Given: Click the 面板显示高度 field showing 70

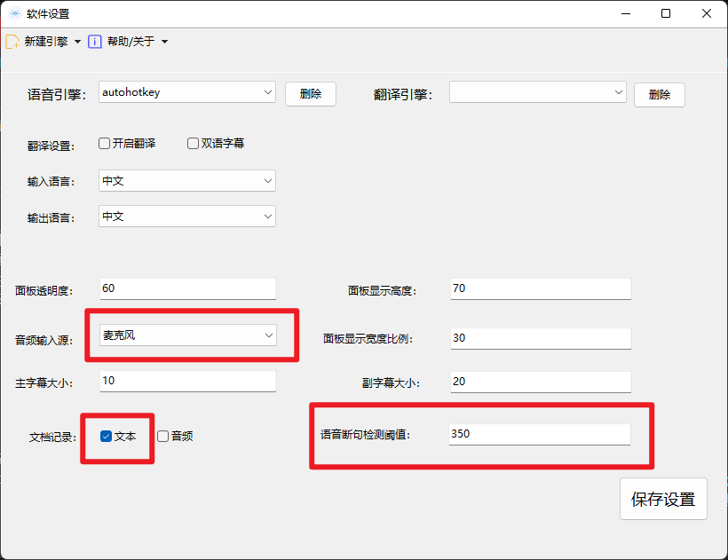Looking at the screenshot, I should 541,288.
